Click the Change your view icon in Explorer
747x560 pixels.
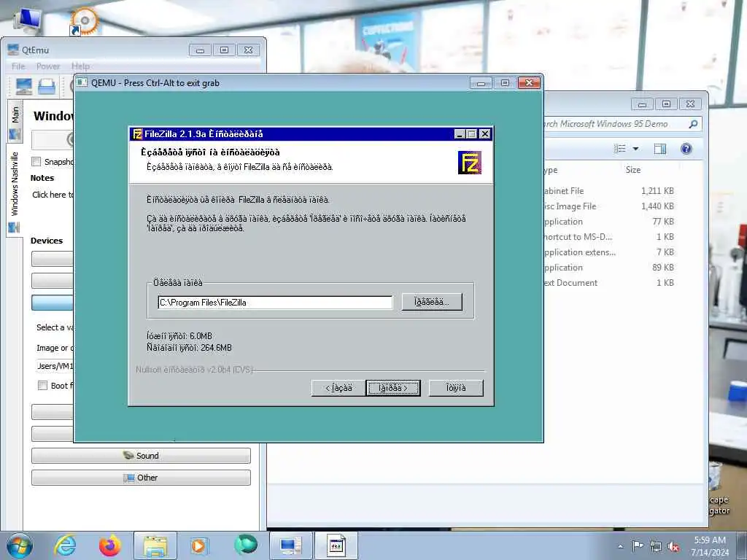coord(620,149)
